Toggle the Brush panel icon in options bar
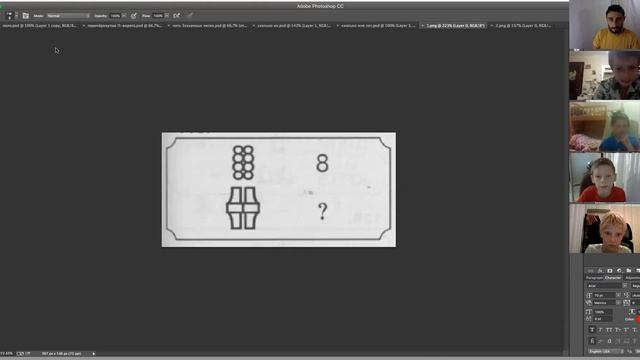Viewport: 640px width, 360px height. (26, 16)
